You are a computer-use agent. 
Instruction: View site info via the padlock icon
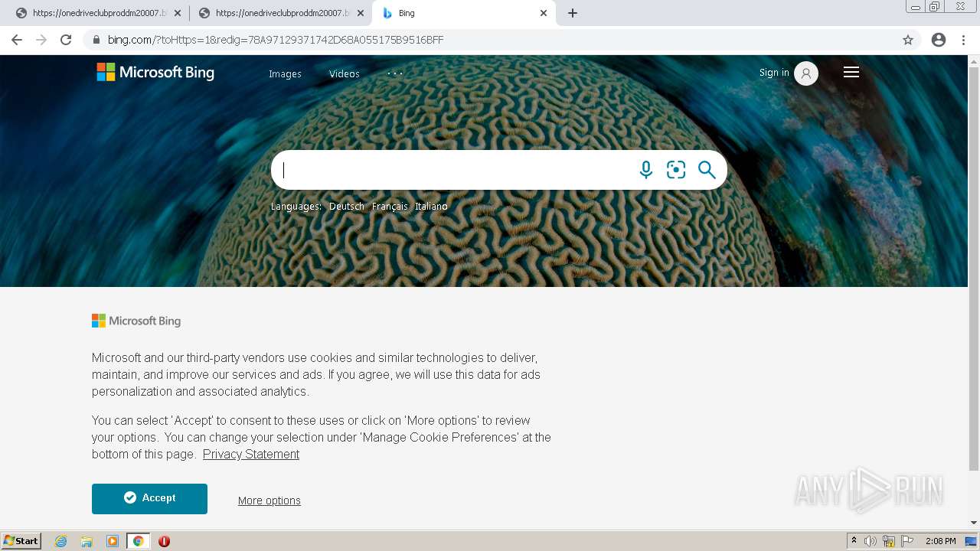[96, 40]
